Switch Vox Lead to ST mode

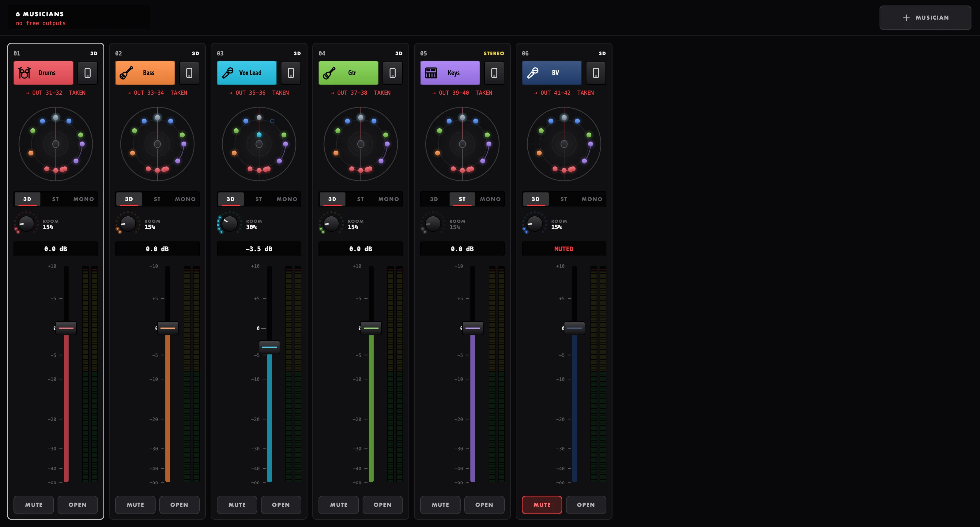click(259, 199)
